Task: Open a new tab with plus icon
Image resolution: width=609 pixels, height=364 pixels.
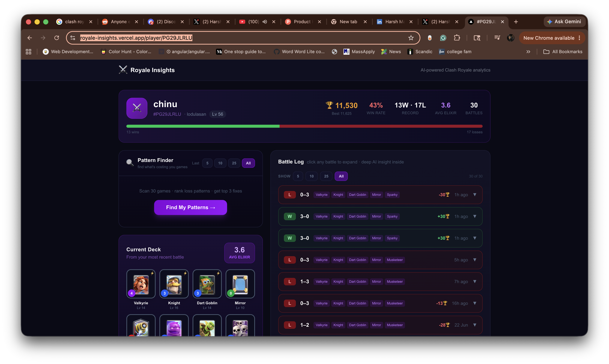Action: pos(516,22)
